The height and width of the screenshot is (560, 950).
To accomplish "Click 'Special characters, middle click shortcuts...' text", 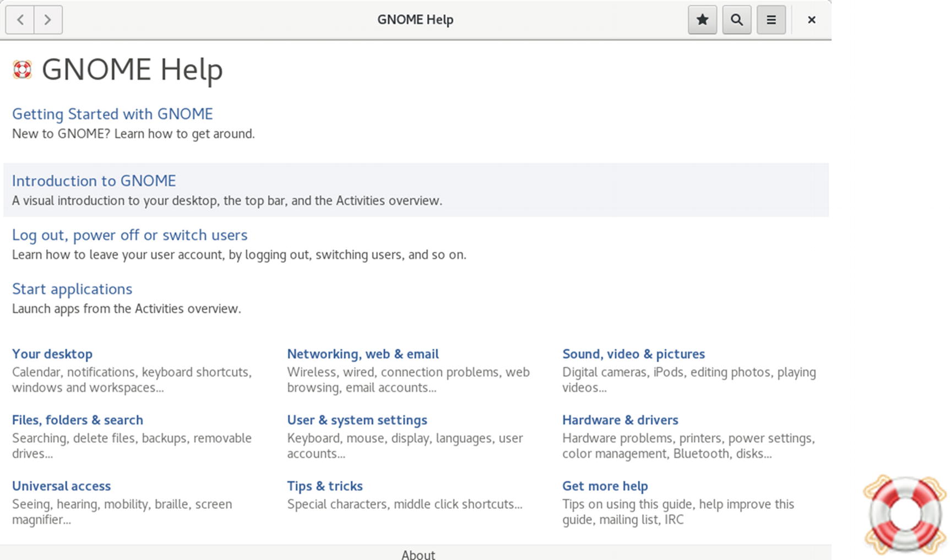I will click(405, 504).
